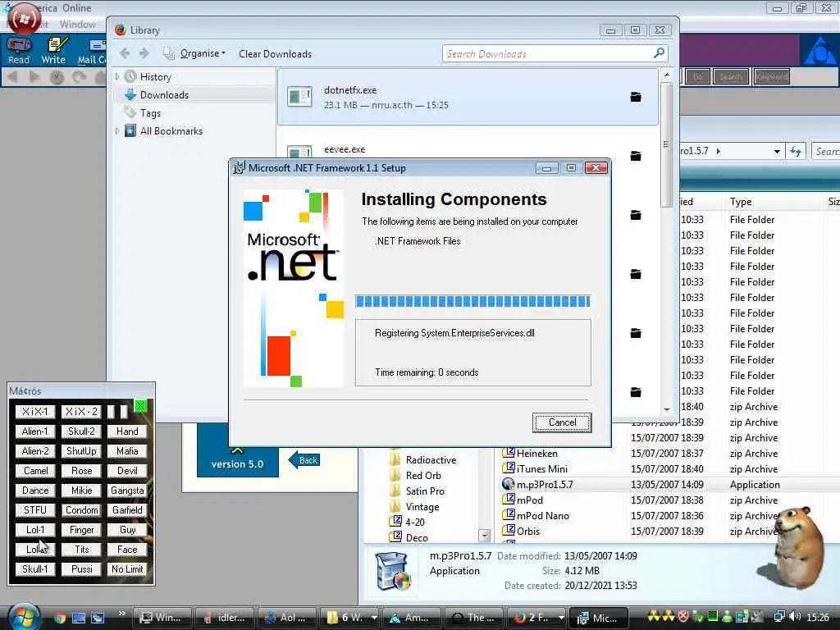Click AOL browser reload icon
The height and width of the screenshot is (630, 840).
point(80,77)
